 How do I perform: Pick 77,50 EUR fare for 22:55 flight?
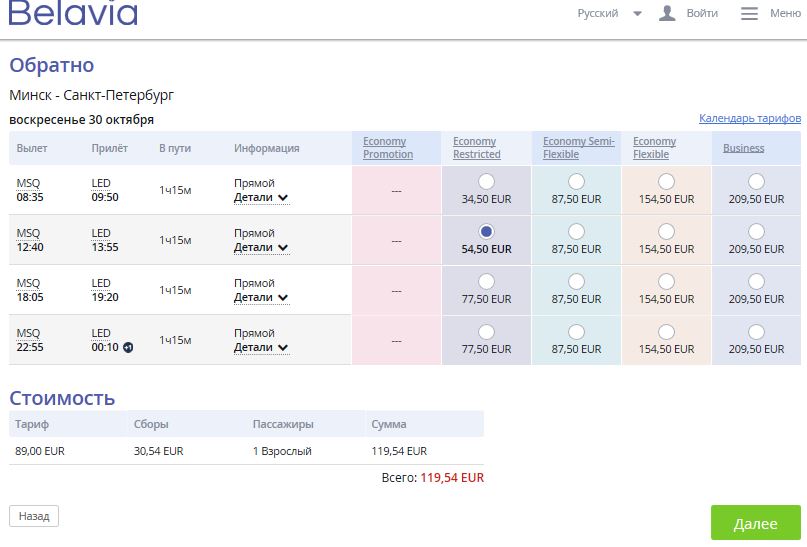pos(486,331)
